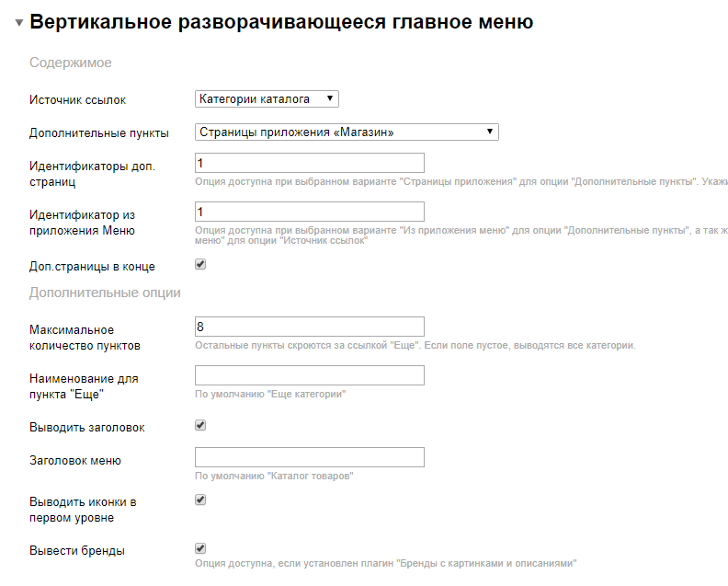The height and width of the screenshot is (586, 728).
Task: Click the Содержимое subsection heading
Action: (x=71, y=63)
